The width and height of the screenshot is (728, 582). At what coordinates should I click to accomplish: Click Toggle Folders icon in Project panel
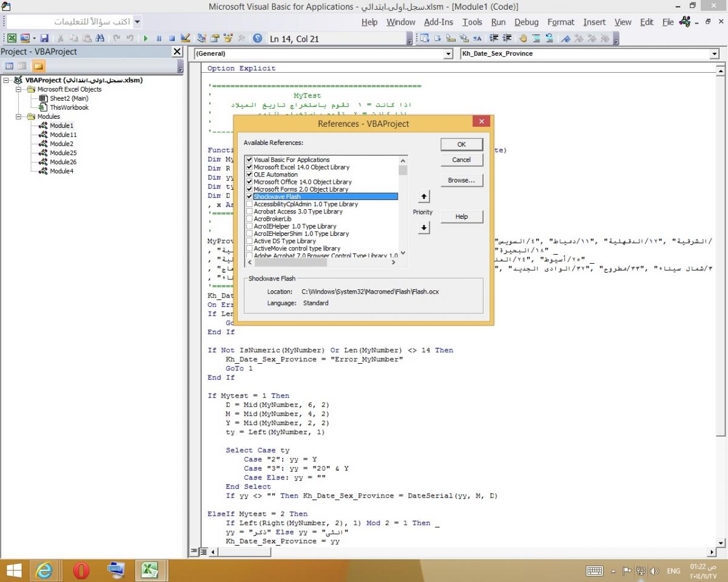38,66
